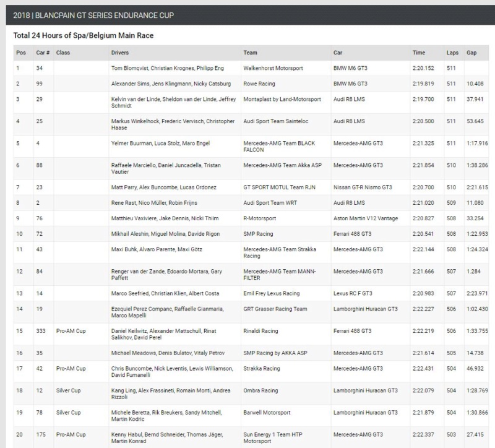Viewport: 495px width, 448px height.
Task: Click drivers Alexander Sims, Jens Klingmann, Nicky Catsburg
Action: click(x=171, y=84)
